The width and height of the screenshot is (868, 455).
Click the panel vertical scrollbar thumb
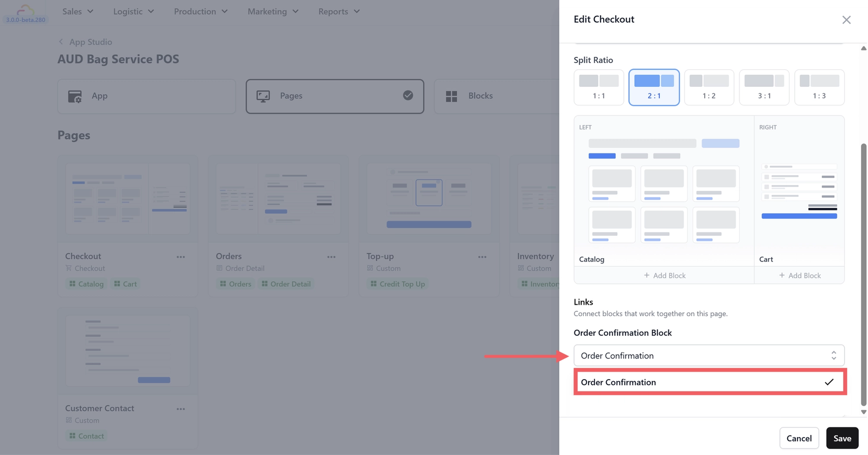coord(864,274)
